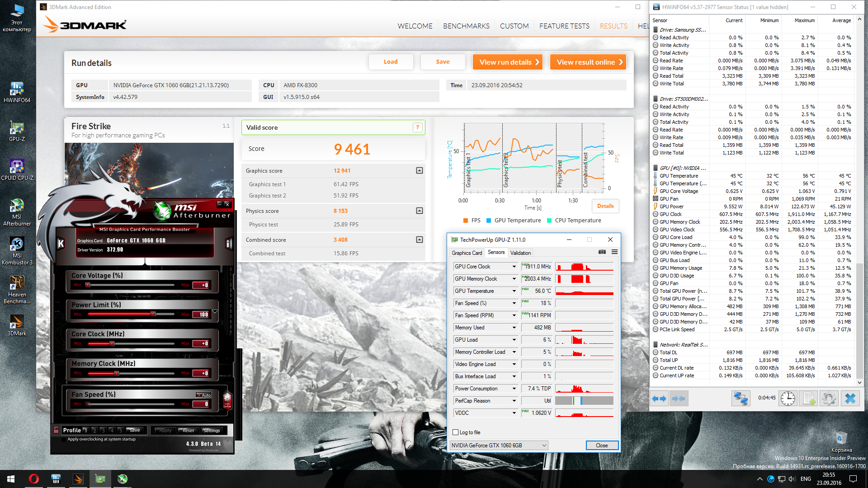Select Afterburner profile slot 1
Viewport: 868px width, 488px height.
pyautogui.click(x=85, y=431)
